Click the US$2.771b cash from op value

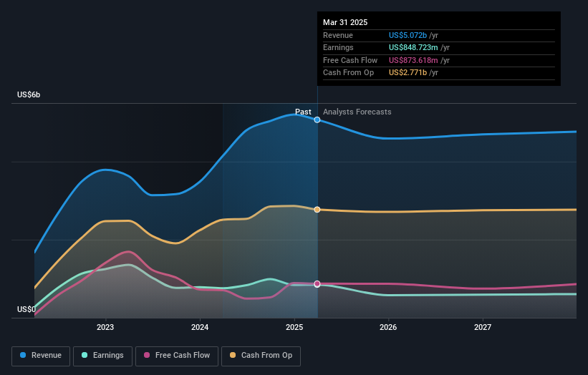pos(408,73)
